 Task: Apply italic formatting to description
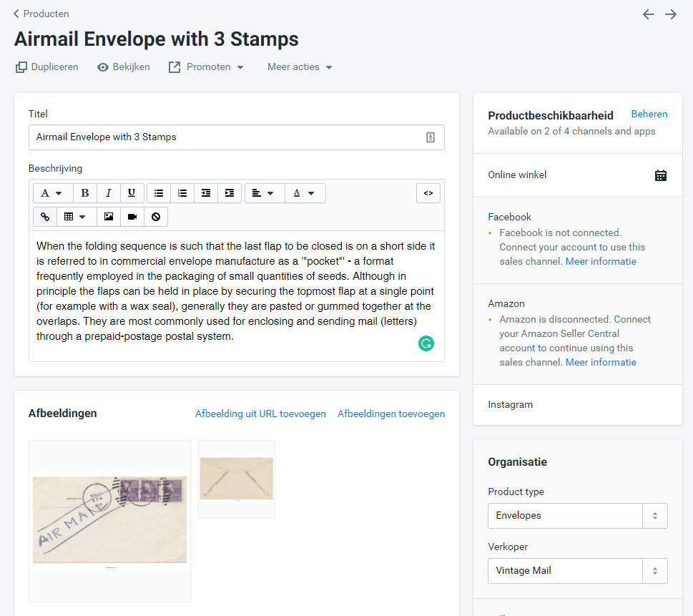click(x=108, y=193)
